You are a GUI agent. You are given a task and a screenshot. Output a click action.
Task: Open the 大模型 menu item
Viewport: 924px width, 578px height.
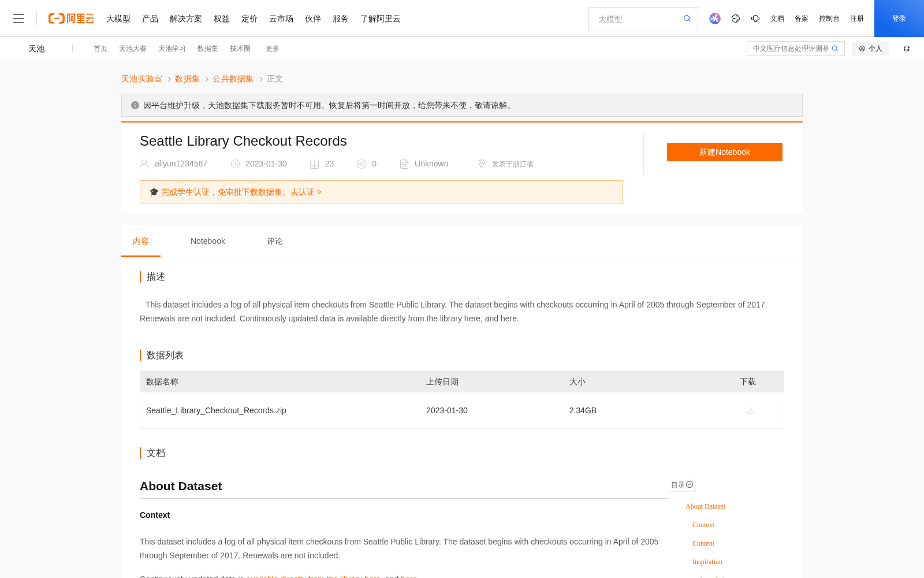pyautogui.click(x=118, y=18)
